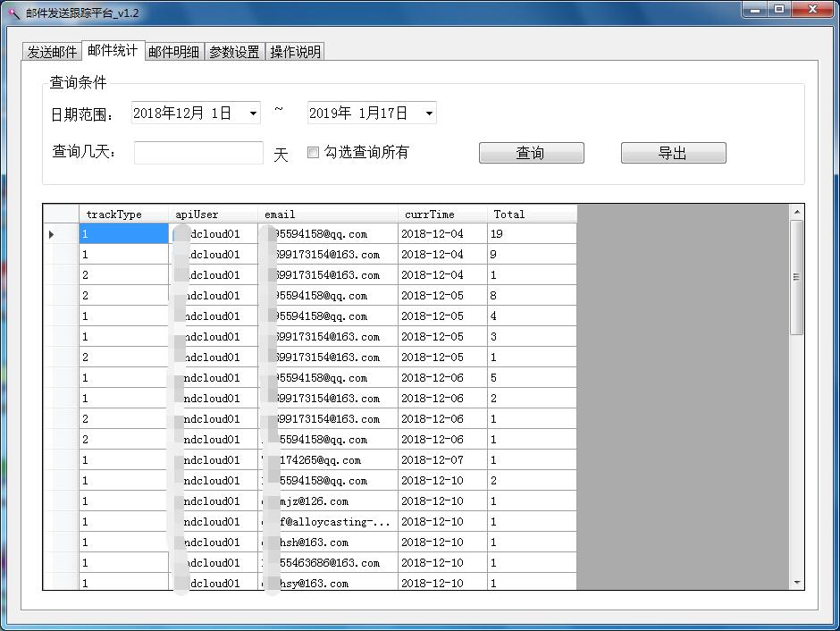
Task: Click the vertical scrollbar thumb
Action: (x=796, y=277)
